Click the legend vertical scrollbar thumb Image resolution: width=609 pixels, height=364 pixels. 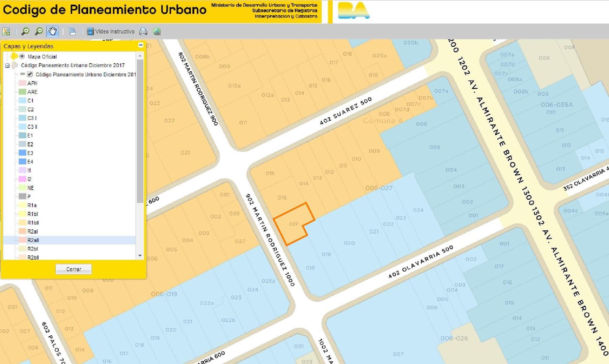(140, 131)
